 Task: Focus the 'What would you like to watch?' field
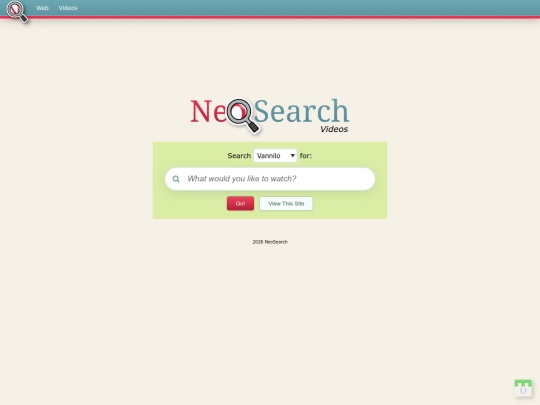click(x=270, y=179)
